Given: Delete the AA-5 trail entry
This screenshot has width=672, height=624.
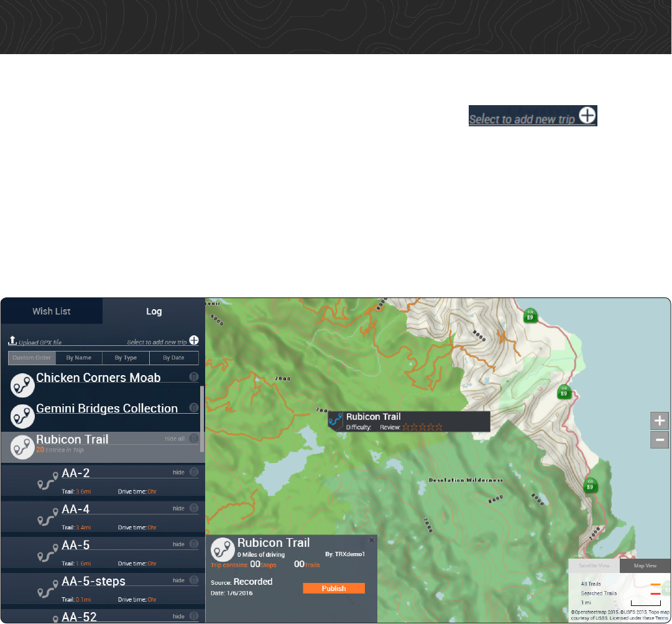Looking at the screenshot, I should click(194, 544).
